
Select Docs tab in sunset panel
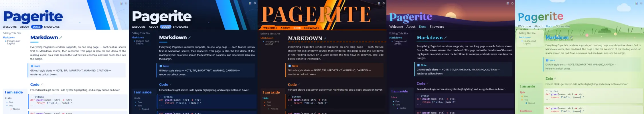(422, 27)
